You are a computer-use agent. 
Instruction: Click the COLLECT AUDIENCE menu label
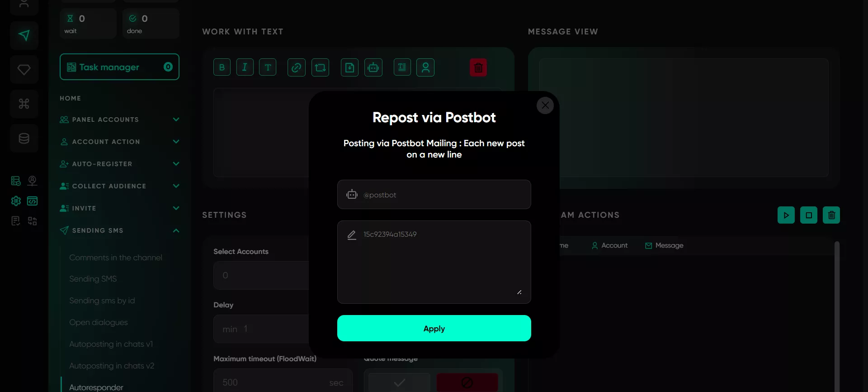coord(109,186)
